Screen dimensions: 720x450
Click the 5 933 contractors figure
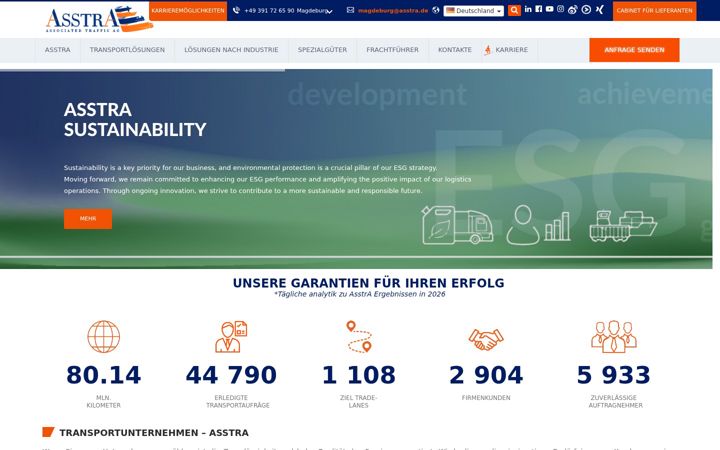(x=614, y=375)
